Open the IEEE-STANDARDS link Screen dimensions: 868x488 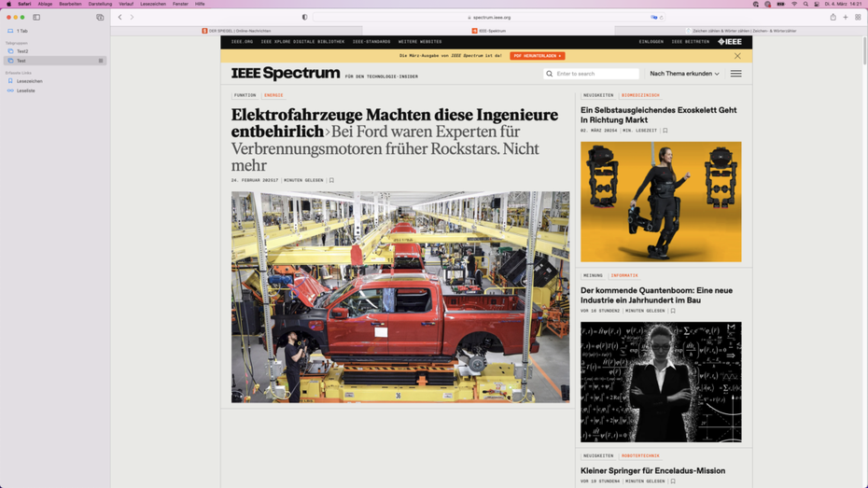click(x=371, y=41)
